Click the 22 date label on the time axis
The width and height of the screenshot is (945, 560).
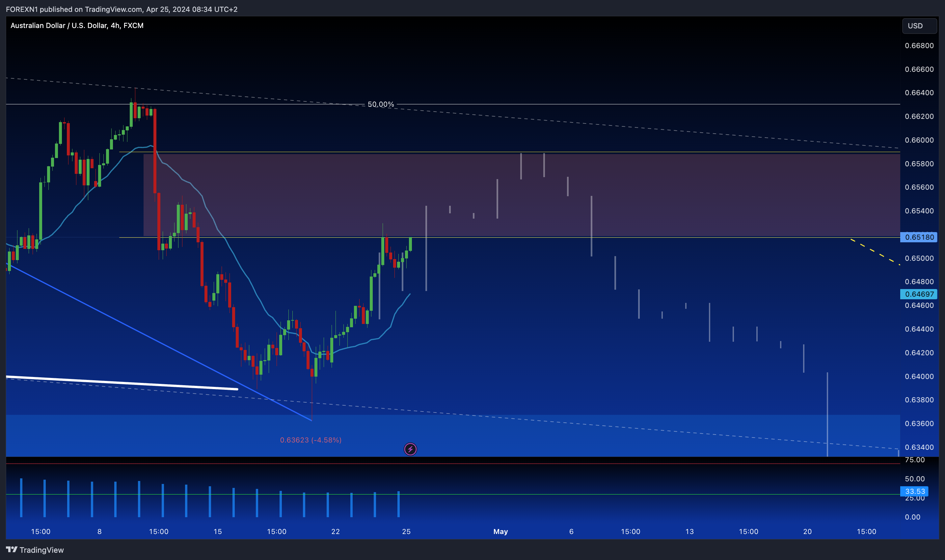point(336,531)
